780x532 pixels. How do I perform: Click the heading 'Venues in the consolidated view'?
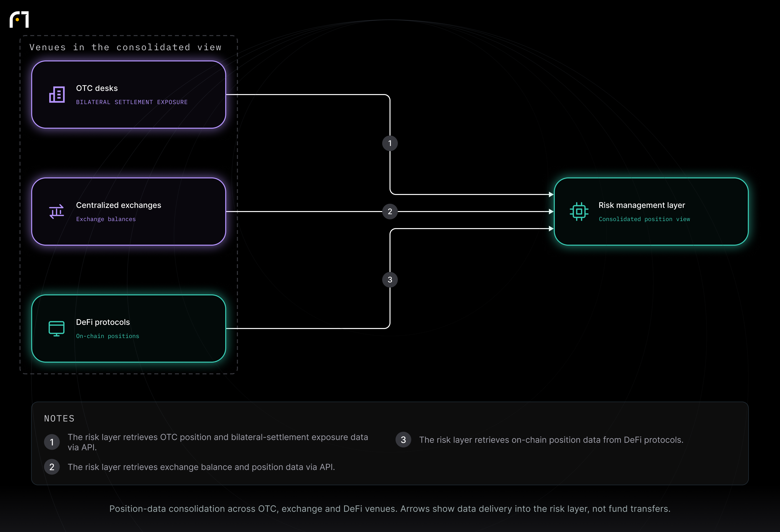[126, 47]
